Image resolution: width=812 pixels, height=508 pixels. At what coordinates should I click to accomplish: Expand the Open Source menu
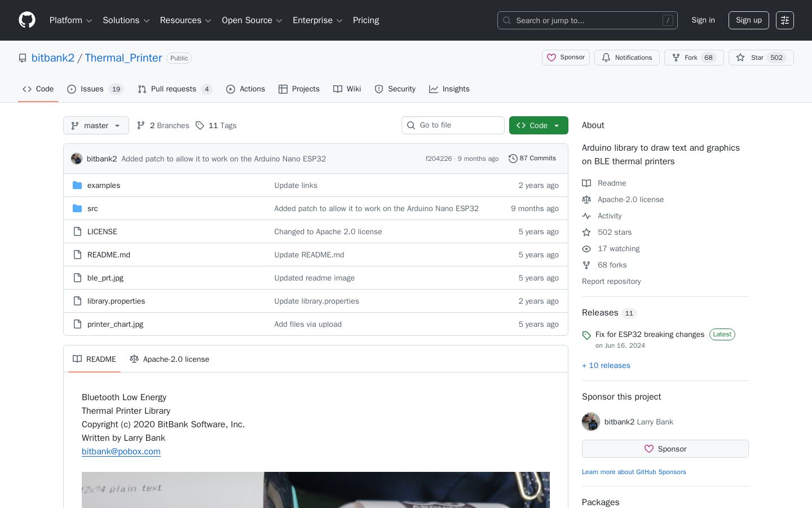point(252,20)
